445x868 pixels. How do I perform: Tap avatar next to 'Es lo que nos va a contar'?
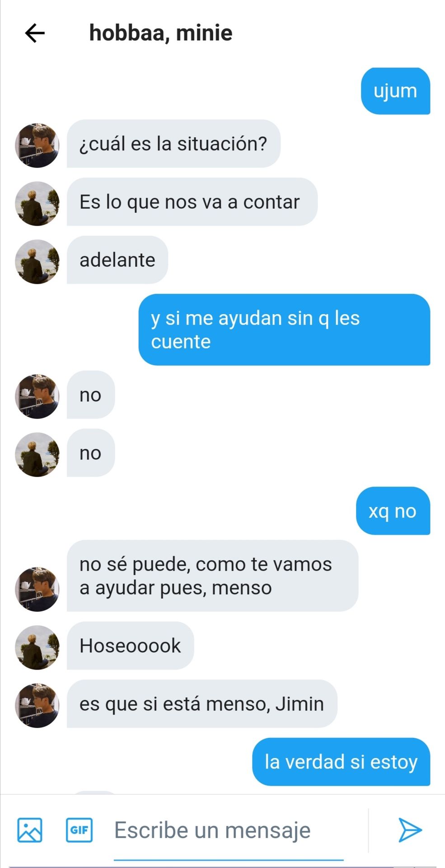coord(37,203)
